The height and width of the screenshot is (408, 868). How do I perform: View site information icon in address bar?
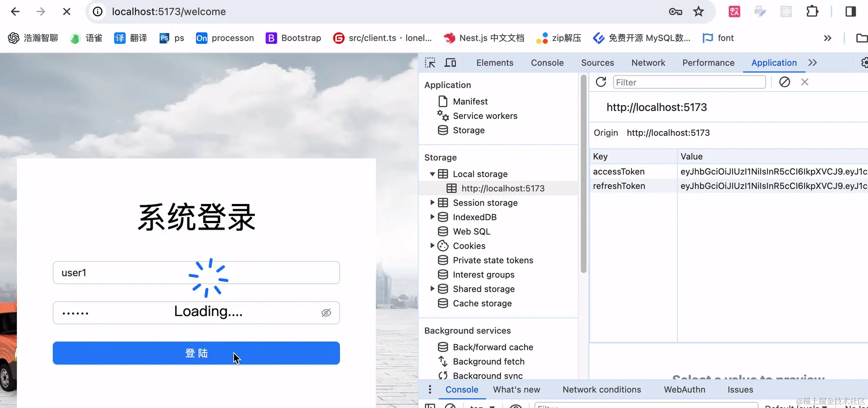point(98,12)
